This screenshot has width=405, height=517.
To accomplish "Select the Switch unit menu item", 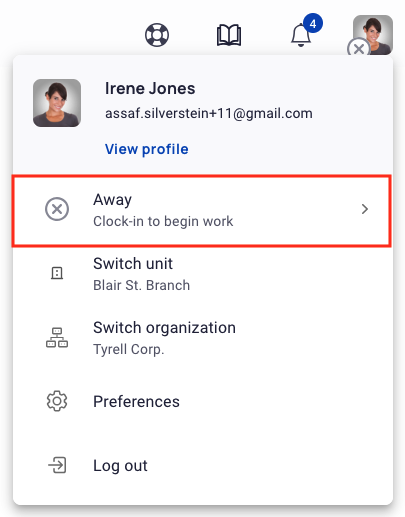I will (x=202, y=274).
